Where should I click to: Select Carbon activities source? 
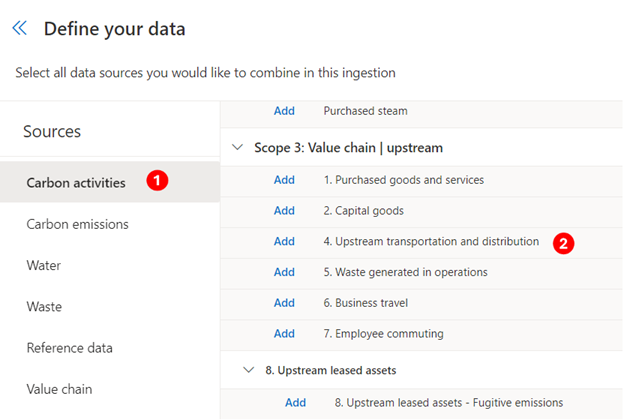click(x=110, y=182)
